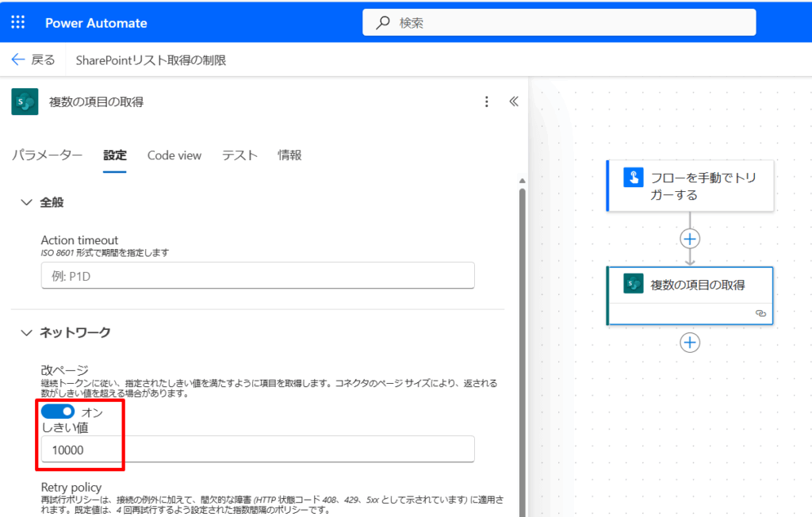Open the three-dot more options menu
Screen dimensions: 812x517
486,101
